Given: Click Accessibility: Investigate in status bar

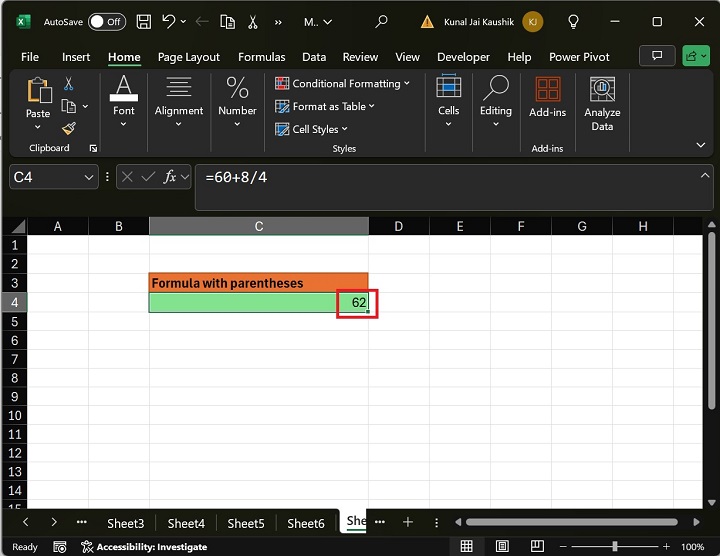Looking at the screenshot, I should point(144,547).
